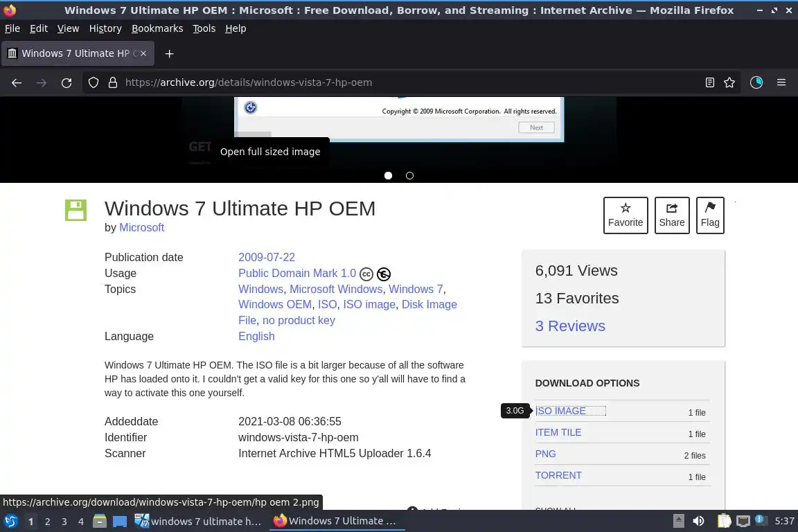
Task: Click the Flag button
Action: click(710, 215)
